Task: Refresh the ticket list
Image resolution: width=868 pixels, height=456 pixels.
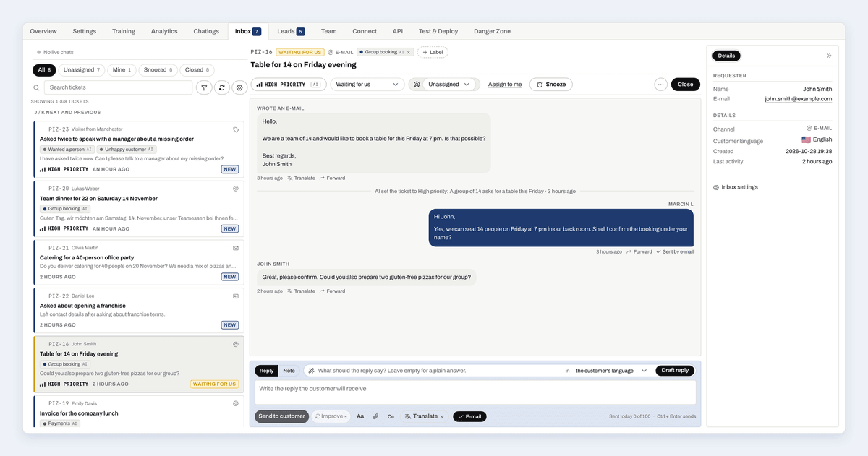Action: (x=221, y=87)
